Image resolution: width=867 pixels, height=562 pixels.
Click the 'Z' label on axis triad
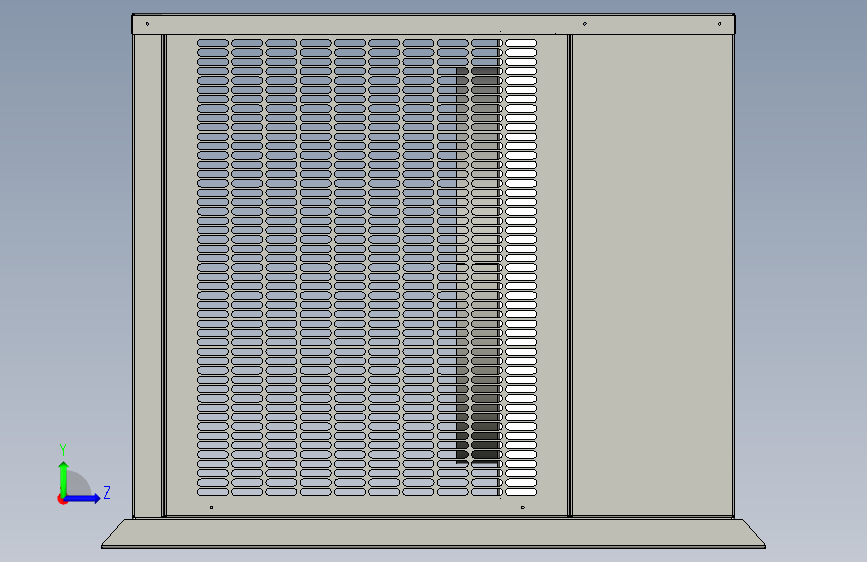point(107,492)
